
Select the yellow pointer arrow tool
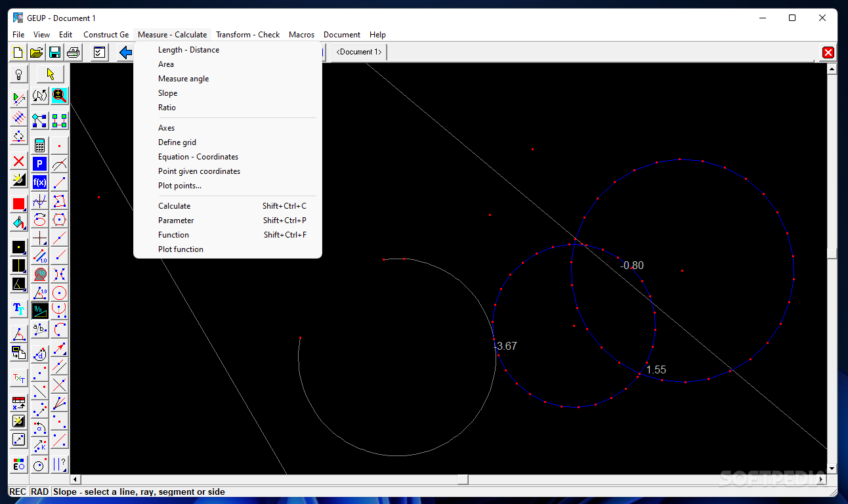(51, 74)
